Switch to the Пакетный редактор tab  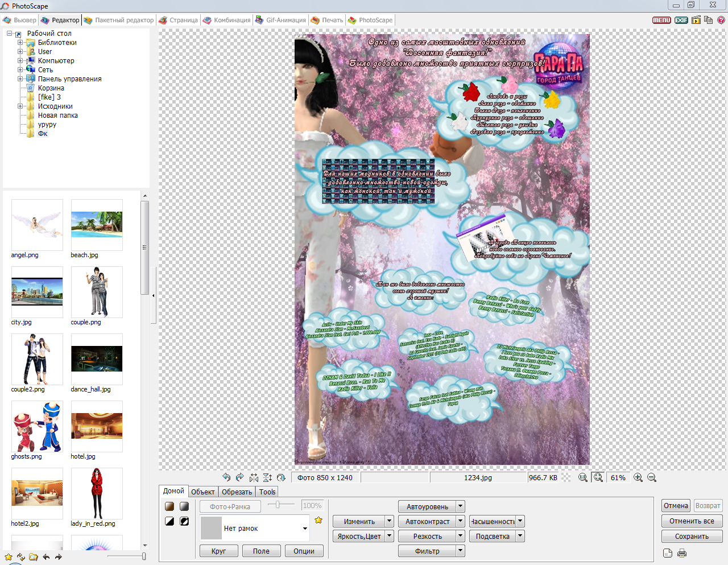(119, 20)
